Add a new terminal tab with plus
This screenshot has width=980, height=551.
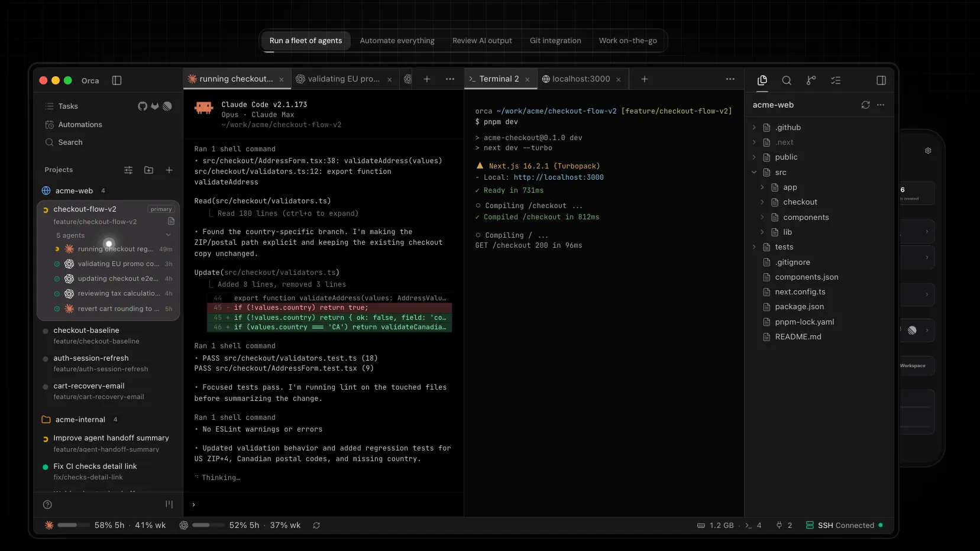[645, 79]
